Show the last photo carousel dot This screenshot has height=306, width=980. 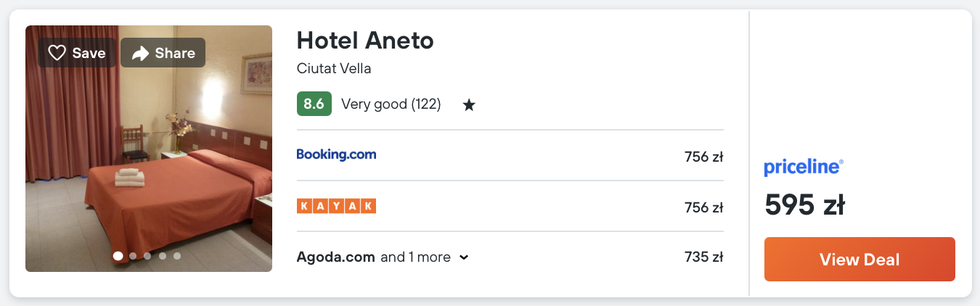pos(177,256)
